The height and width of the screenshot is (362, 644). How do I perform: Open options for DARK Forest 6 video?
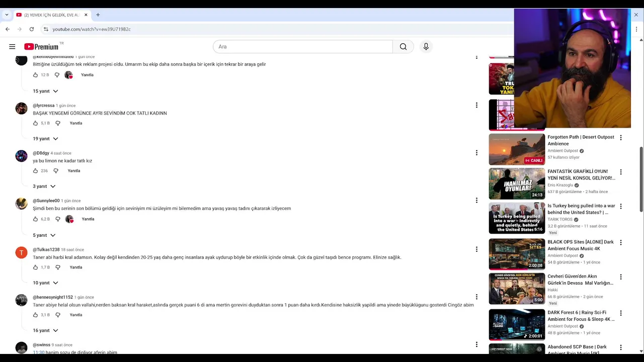(621, 313)
